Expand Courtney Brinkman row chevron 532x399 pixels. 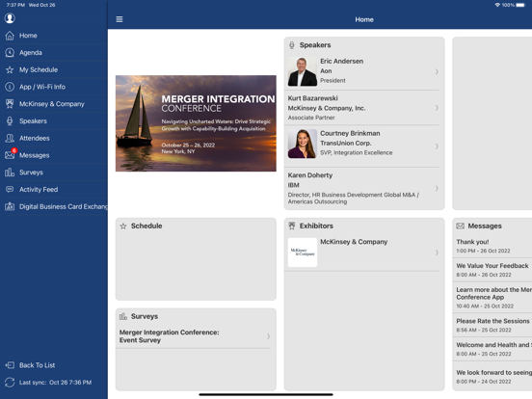437,146
